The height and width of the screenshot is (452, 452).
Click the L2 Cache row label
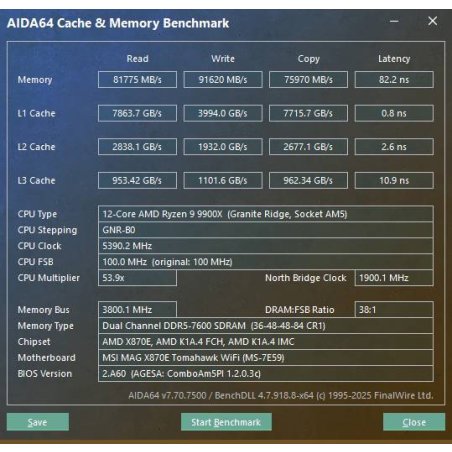point(36,147)
